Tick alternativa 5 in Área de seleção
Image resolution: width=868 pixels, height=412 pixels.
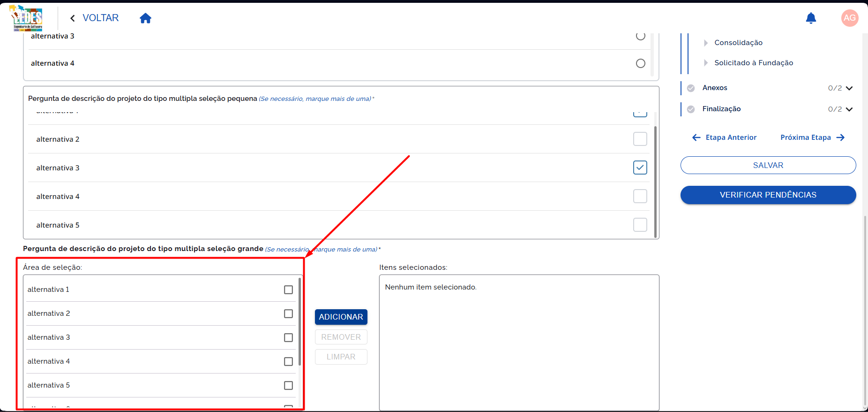tap(288, 386)
